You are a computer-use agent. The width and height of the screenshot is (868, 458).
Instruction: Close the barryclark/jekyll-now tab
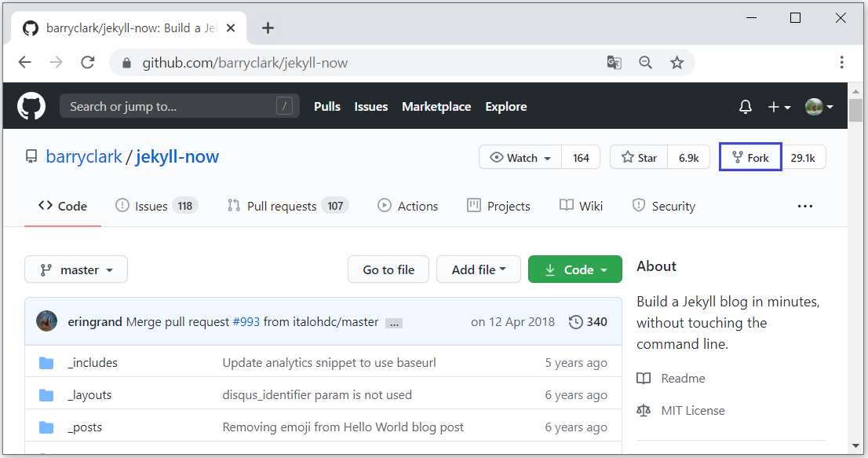tap(231, 27)
